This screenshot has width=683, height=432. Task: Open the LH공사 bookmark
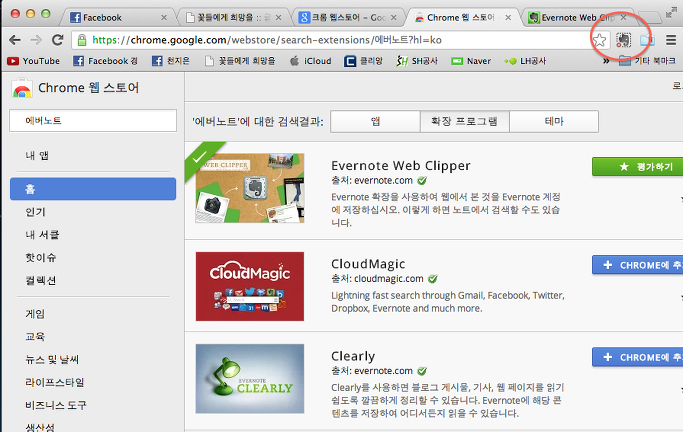coord(525,61)
